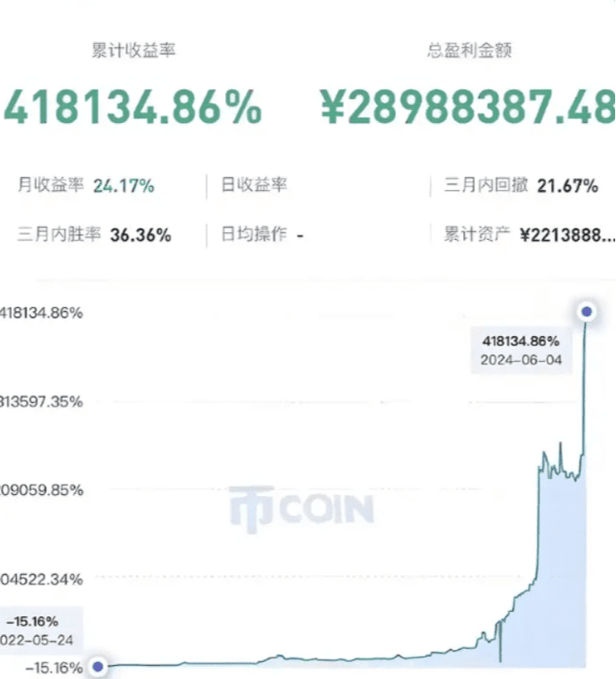Select the 日均操作 stat entry
Viewport: 616px width, 679px height.
(262, 235)
